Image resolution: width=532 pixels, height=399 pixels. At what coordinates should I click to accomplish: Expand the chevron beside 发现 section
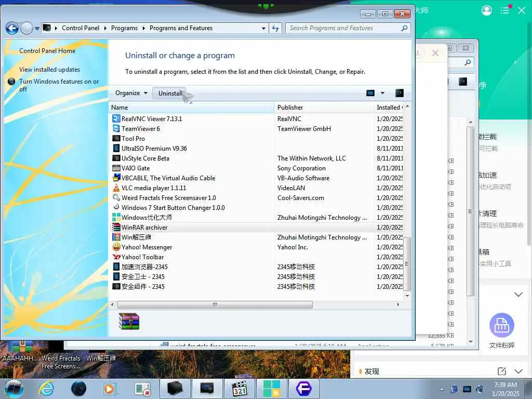518,371
